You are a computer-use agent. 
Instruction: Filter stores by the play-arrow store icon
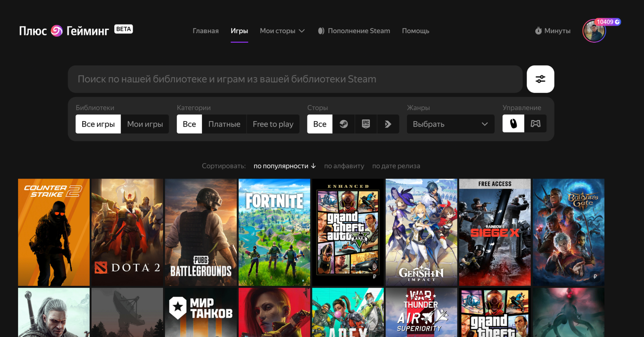pyautogui.click(x=388, y=124)
